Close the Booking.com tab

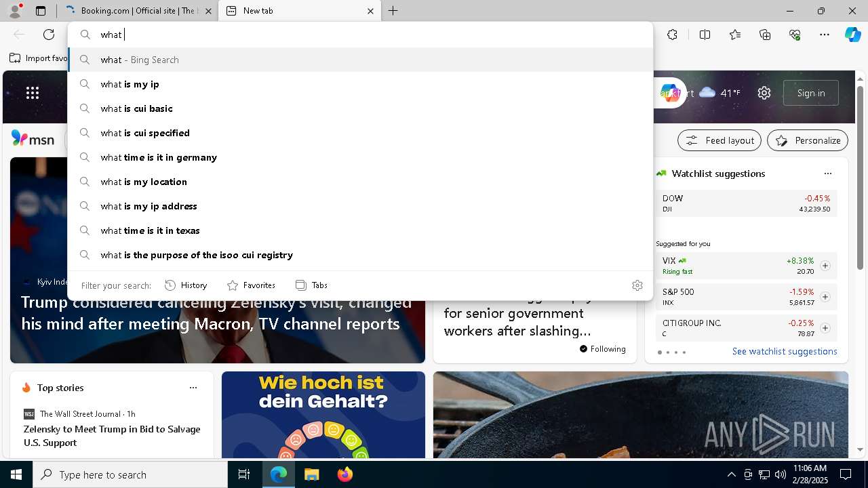point(208,11)
